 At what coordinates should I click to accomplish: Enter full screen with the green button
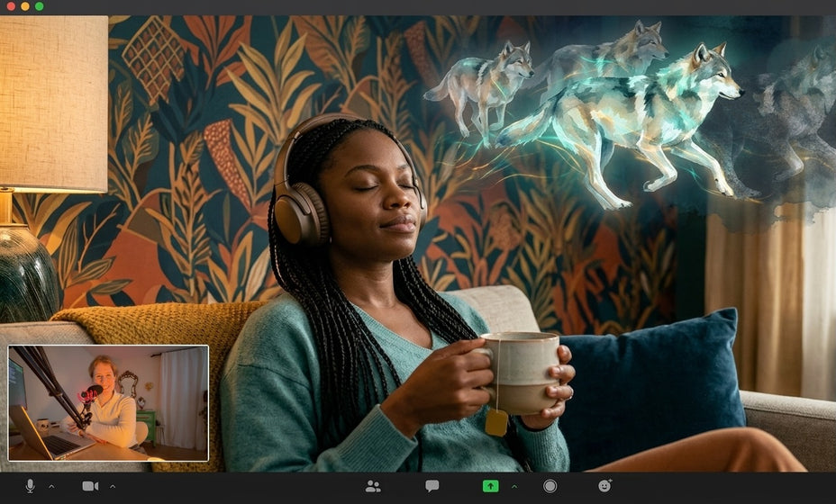(39, 6)
